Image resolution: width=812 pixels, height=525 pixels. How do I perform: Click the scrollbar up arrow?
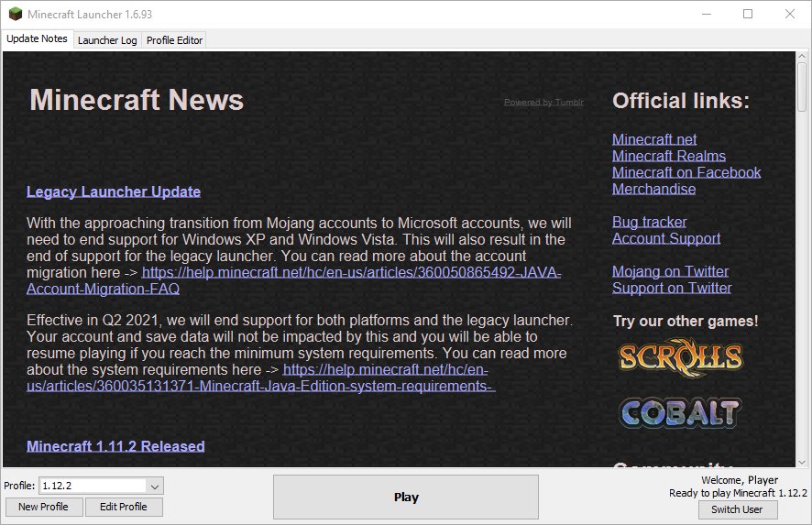[802, 56]
